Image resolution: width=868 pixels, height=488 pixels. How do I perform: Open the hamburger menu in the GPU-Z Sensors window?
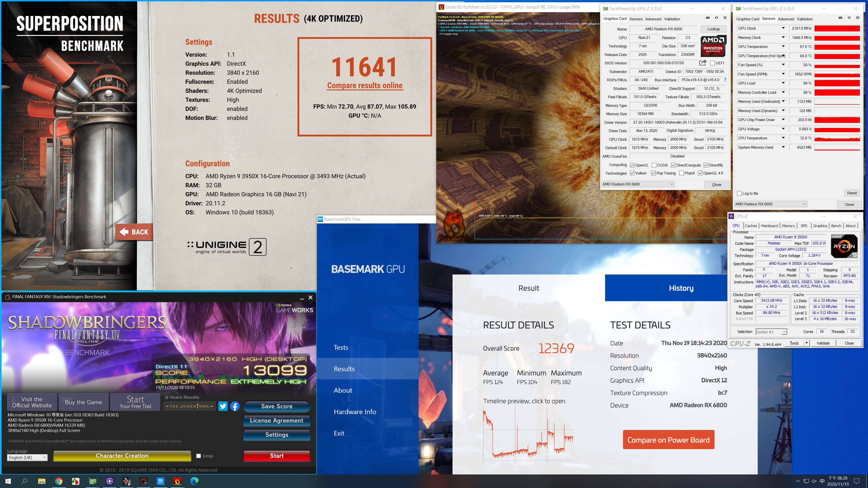click(x=858, y=18)
